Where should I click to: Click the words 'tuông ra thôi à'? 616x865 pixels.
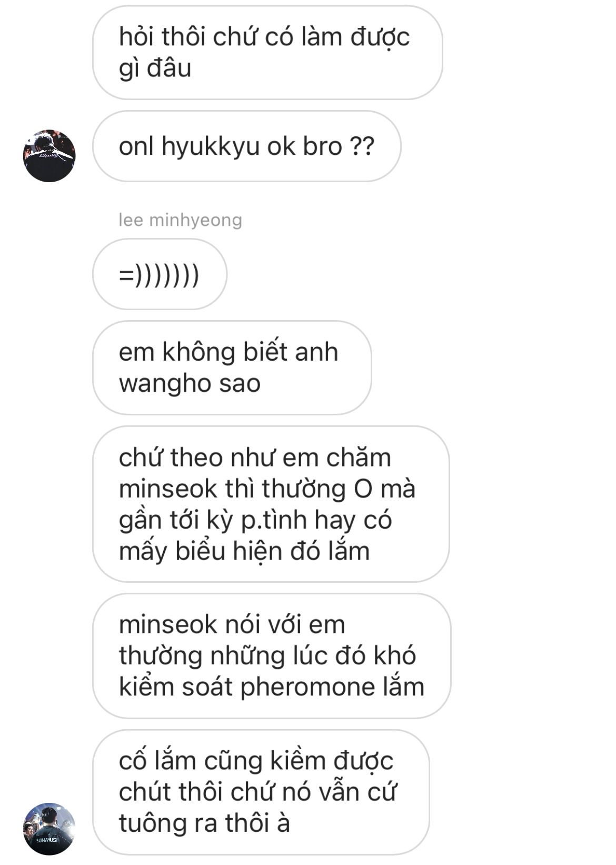click(204, 823)
